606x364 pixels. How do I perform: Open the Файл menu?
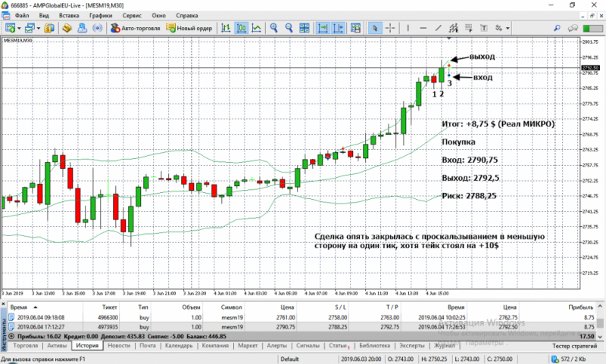22,15
